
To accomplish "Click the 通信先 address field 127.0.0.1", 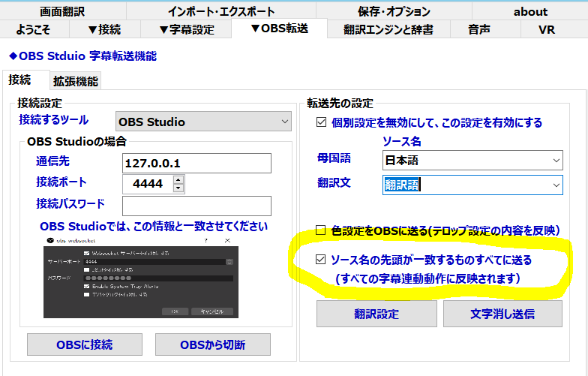I will pos(196,164).
